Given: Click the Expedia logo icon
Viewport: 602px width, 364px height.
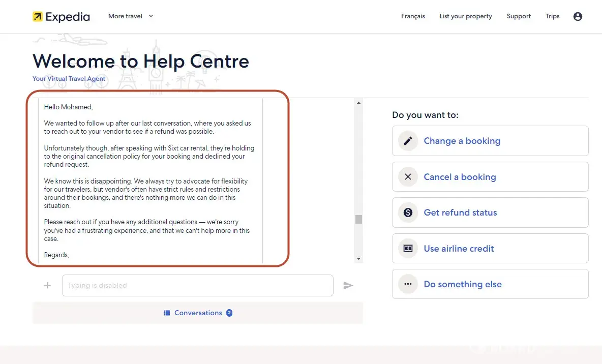Looking at the screenshot, I should pyautogui.click(x=38, y=17).
